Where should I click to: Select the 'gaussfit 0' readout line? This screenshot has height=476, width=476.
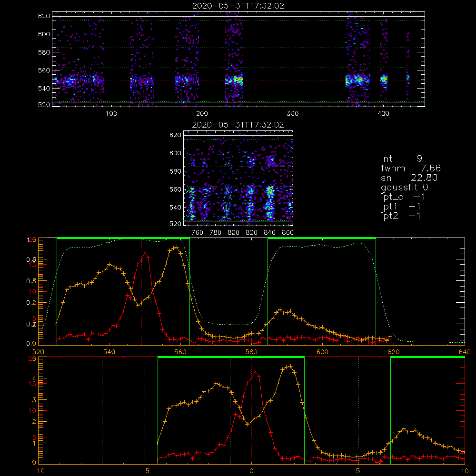click(404, 187)
